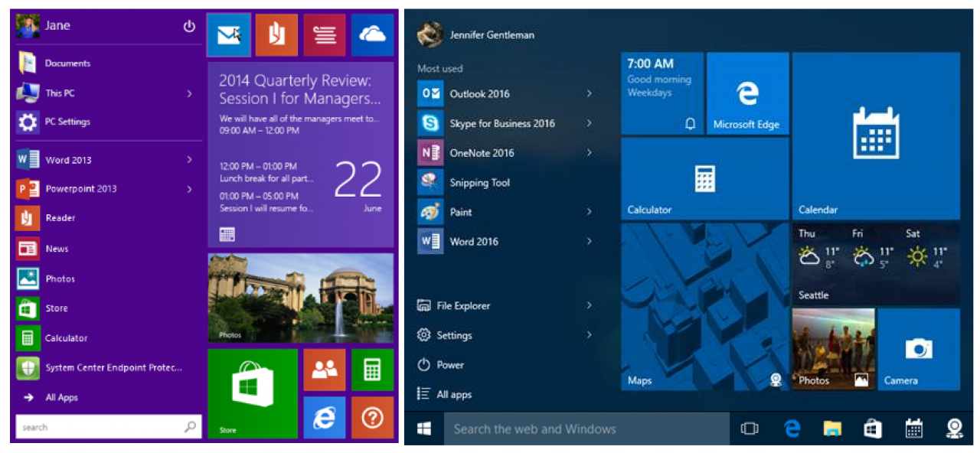Launch Outlook 2016 from Most used
The height and width of the screenshot is (453, 980).
point(507,93)
